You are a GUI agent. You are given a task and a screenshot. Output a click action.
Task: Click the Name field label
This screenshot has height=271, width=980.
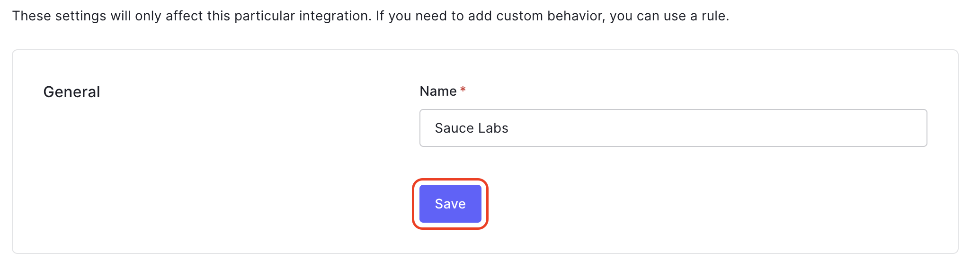438,91
